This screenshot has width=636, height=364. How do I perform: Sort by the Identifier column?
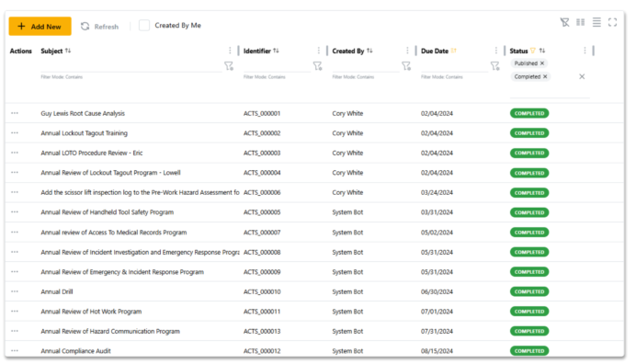point(276,51)
